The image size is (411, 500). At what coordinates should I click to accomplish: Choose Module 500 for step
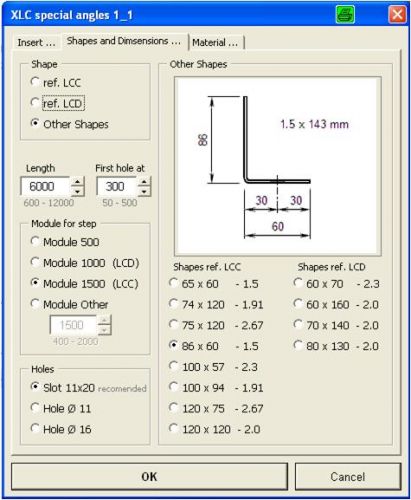coord(35,241)
